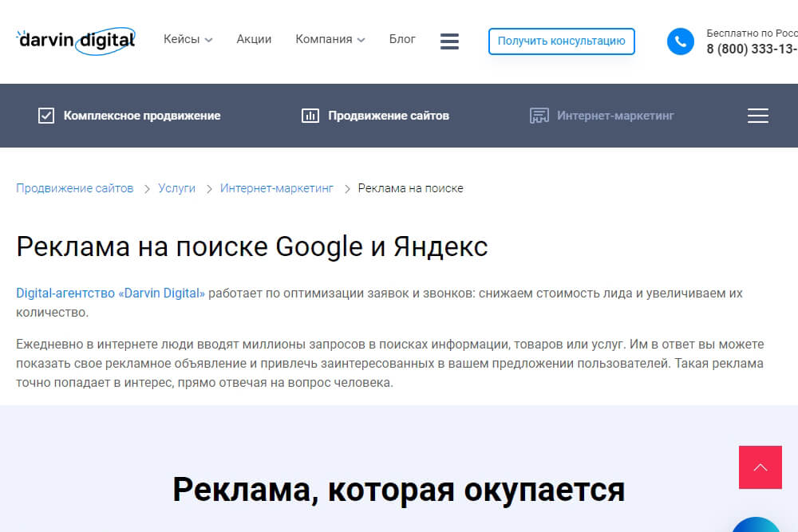
Task: Go to the Акции menu item
Action: coord(254,39)
